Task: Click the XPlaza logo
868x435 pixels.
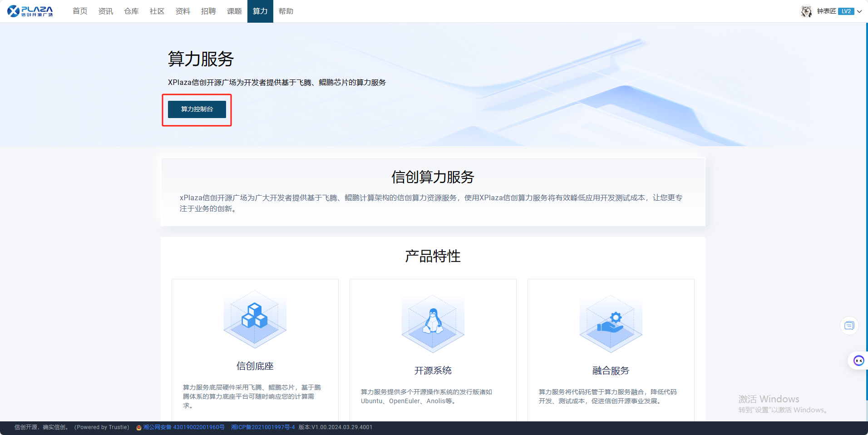Action: click(30, 11)
